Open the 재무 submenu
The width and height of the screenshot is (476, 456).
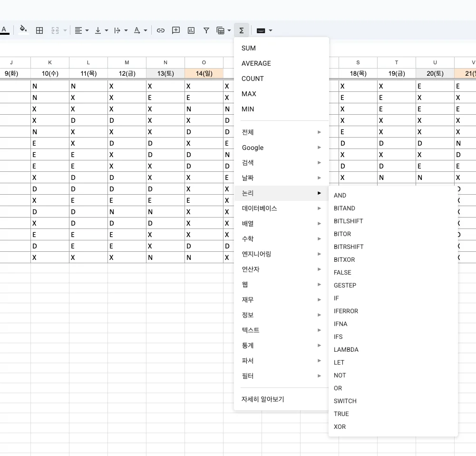coord(282,299)
